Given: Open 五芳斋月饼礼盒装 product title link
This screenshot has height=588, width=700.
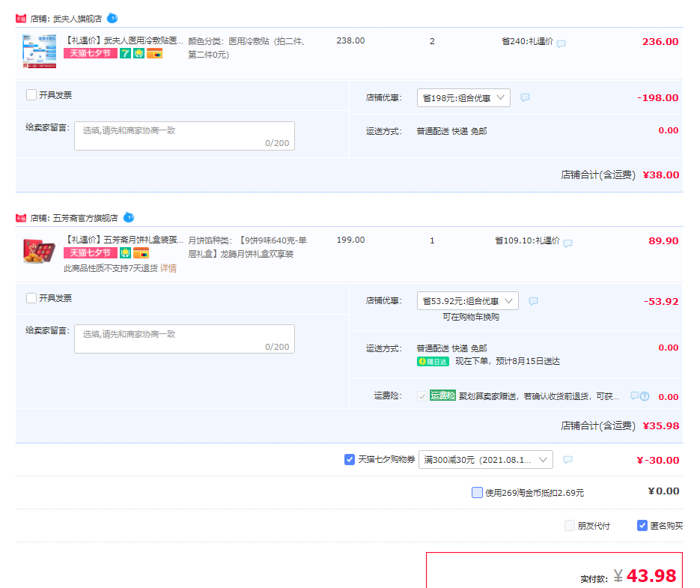Looking at the screenshot, I should tap(124, 240).
